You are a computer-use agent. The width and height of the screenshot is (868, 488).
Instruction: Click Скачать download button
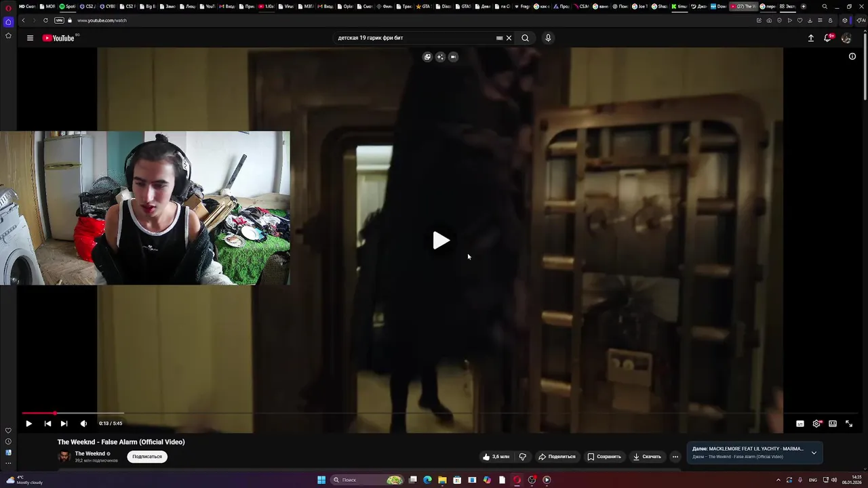tap(647, 457)
